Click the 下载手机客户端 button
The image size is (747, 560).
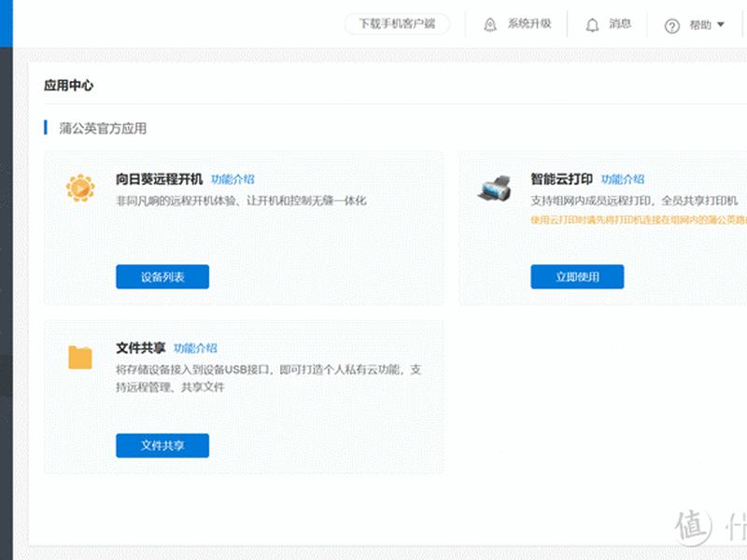397,24
